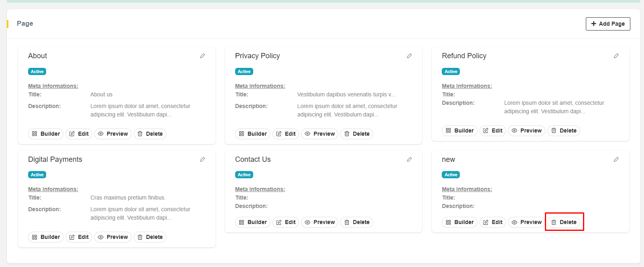Delete the About page
The image size is (644, 267).
(150, 134)
